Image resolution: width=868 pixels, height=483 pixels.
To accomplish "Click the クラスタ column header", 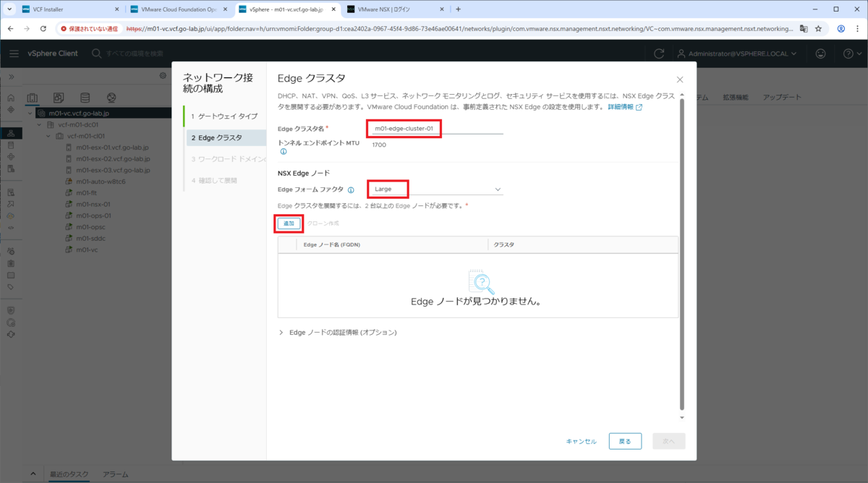I will pos(503,244).
